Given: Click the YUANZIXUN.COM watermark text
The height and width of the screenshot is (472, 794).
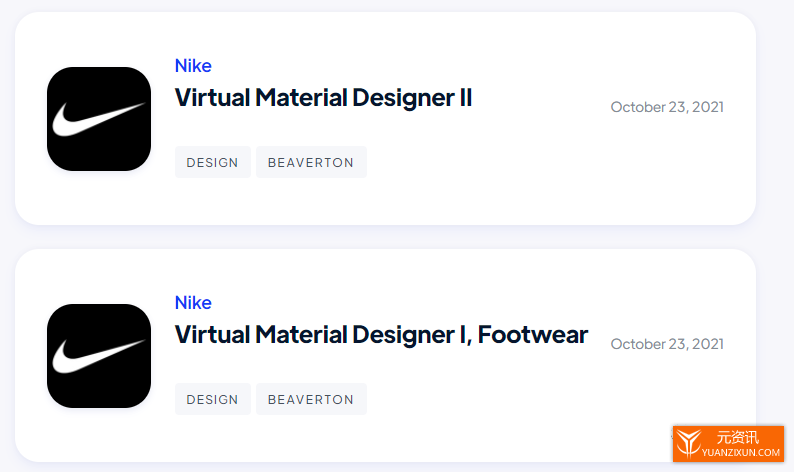Looking at the screenshot, I should pyautogui.click(x=741, y=452).
